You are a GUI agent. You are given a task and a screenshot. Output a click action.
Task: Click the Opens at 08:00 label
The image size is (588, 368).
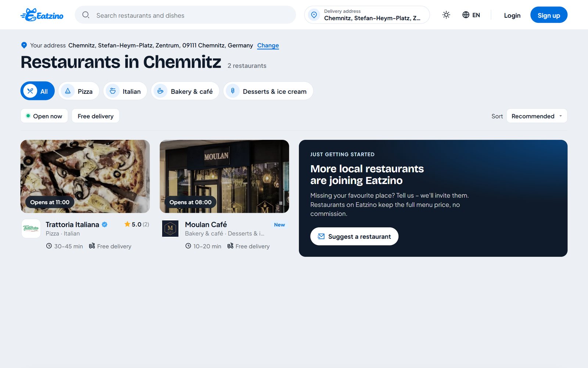[190, 202]
